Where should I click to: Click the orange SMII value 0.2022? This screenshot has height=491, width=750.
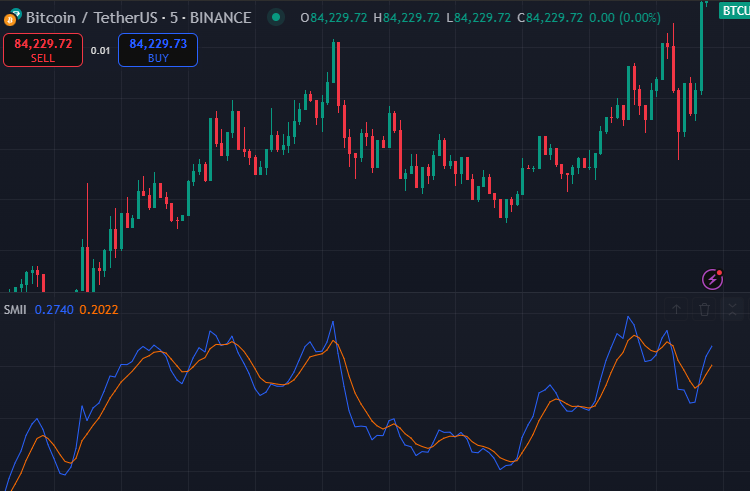99,310
